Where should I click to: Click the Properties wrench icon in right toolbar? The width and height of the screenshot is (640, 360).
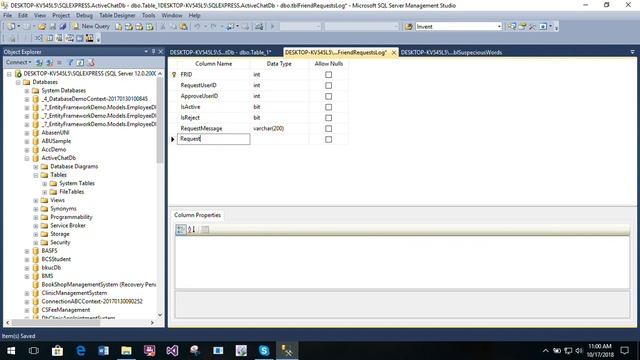532,27
